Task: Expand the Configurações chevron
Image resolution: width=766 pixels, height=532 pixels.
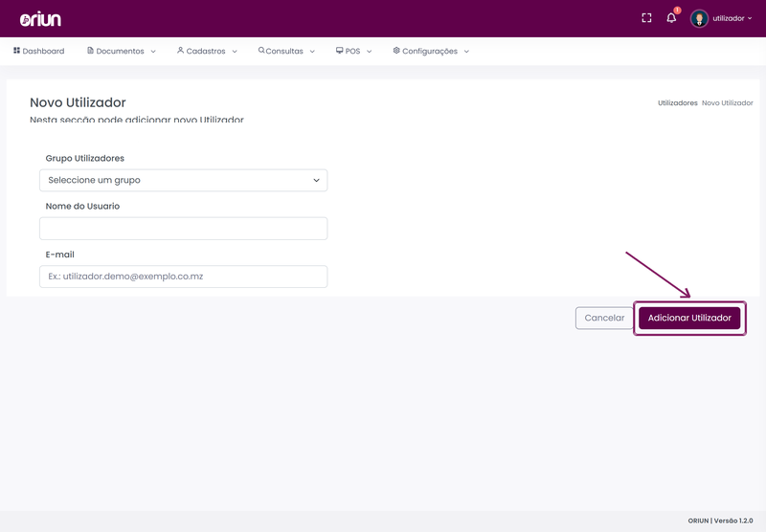Action: tap(466, 52)
